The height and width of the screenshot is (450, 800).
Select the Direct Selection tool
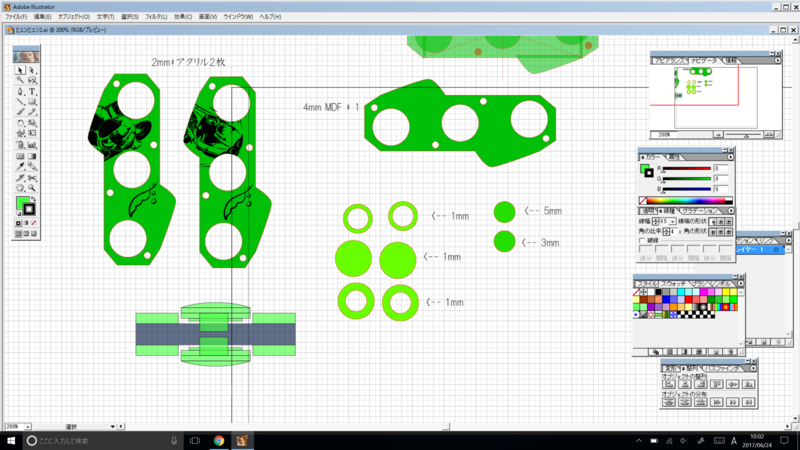32,70
